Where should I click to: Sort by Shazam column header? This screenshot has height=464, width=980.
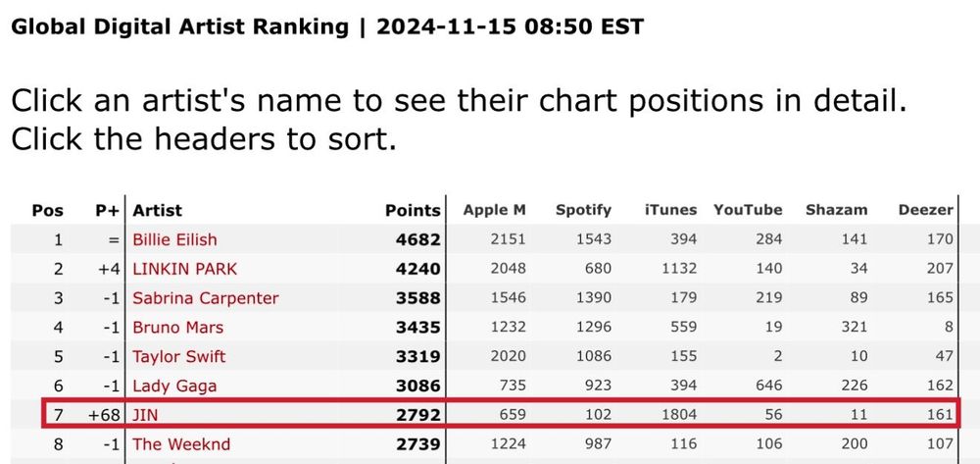click(x=836, y=210)
